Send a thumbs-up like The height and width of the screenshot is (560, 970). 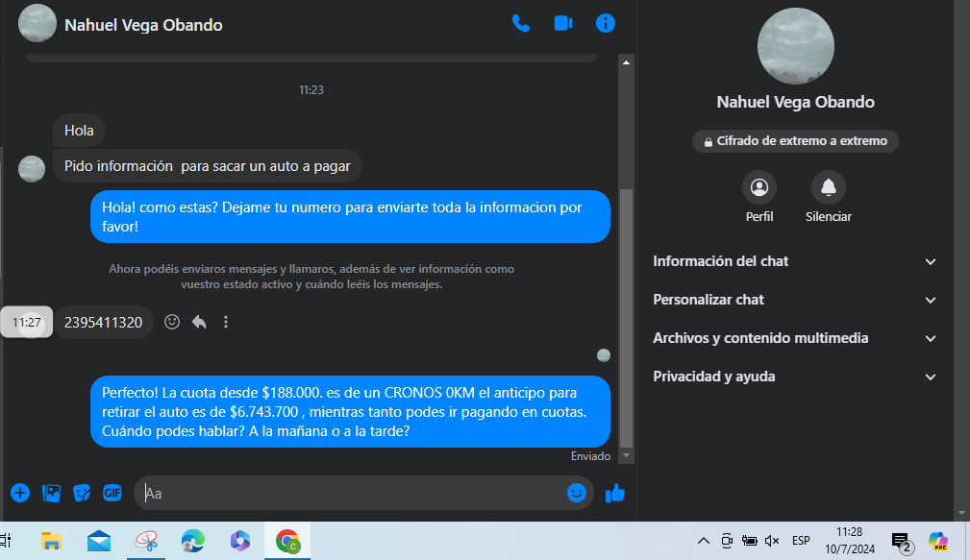pyautogui.click(x=615, y=493)
